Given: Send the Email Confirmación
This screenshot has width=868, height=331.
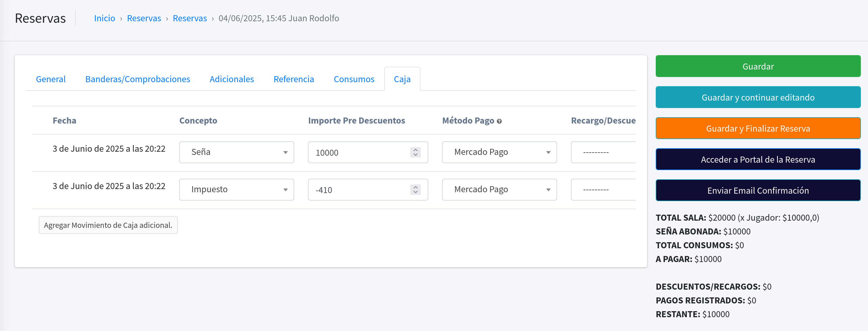Looking at the screenshot, I should pyautogui.click(x=758, y=190).
